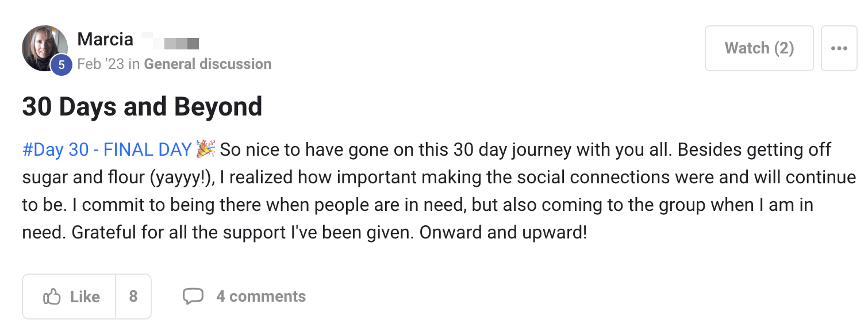Open author name Marcia's profile
This screenshot has width=868, height=331.
click(105, 39)
